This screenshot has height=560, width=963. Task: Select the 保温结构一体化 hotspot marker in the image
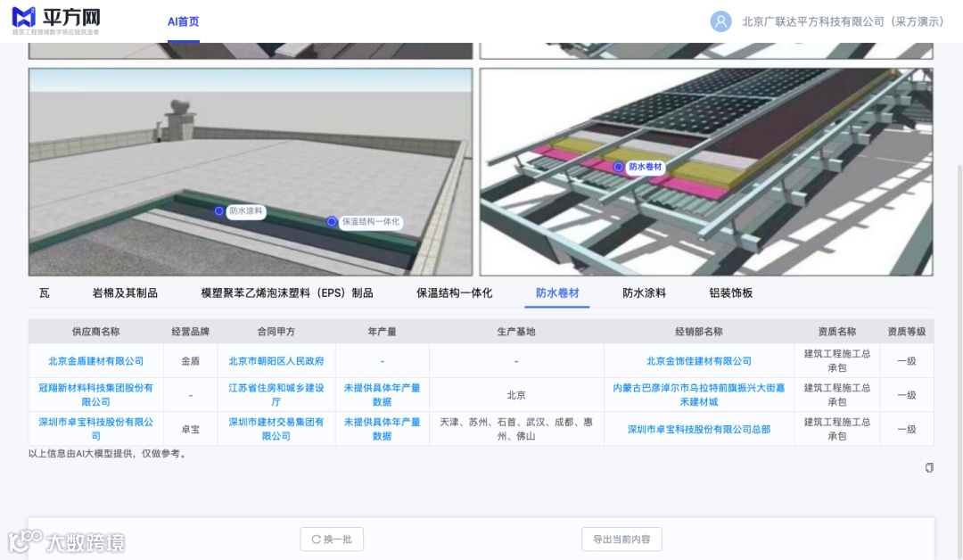click(x=332, y=222)
